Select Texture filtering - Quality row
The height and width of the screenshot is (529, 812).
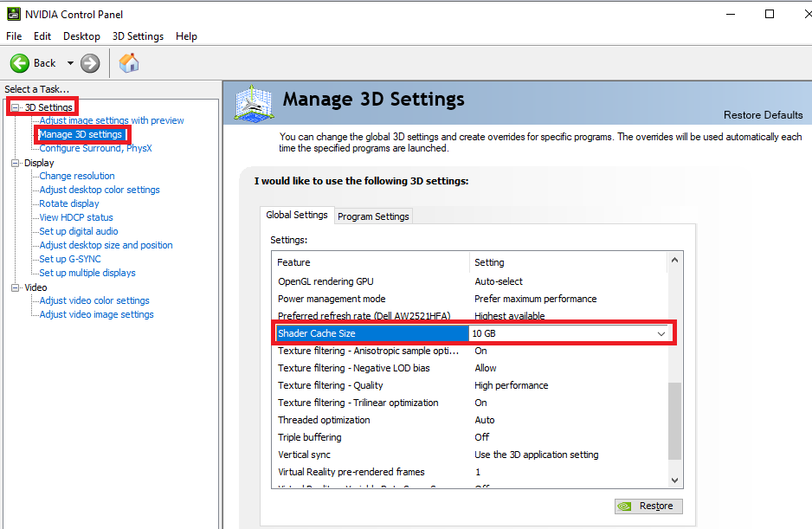pos(469,385)
